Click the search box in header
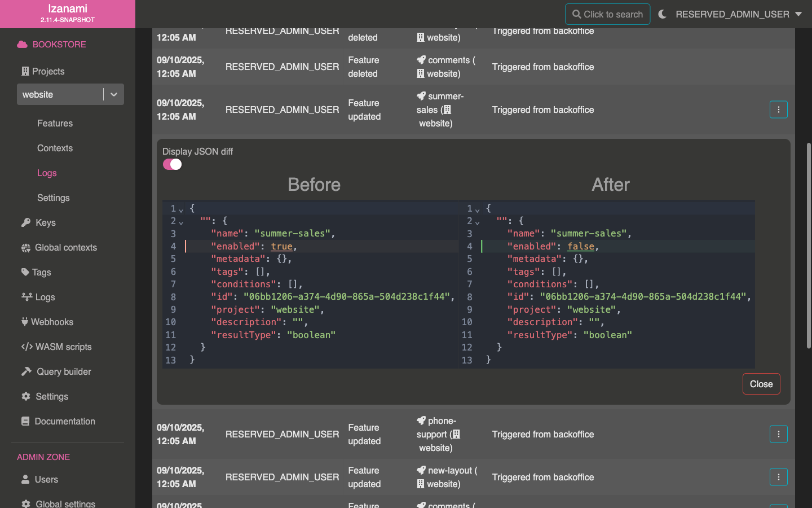The image size is (812, 508). pyautogui.click(x=607, y=14)
